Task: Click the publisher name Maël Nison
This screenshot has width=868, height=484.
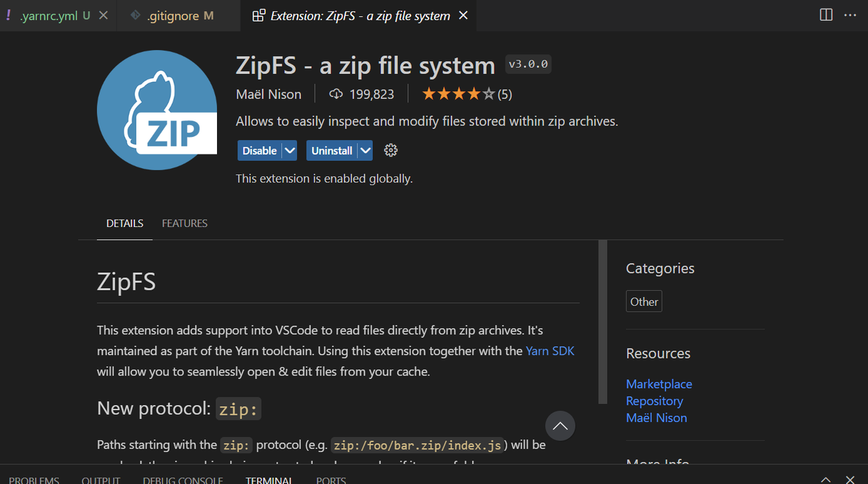Action: tap(269, 94)
